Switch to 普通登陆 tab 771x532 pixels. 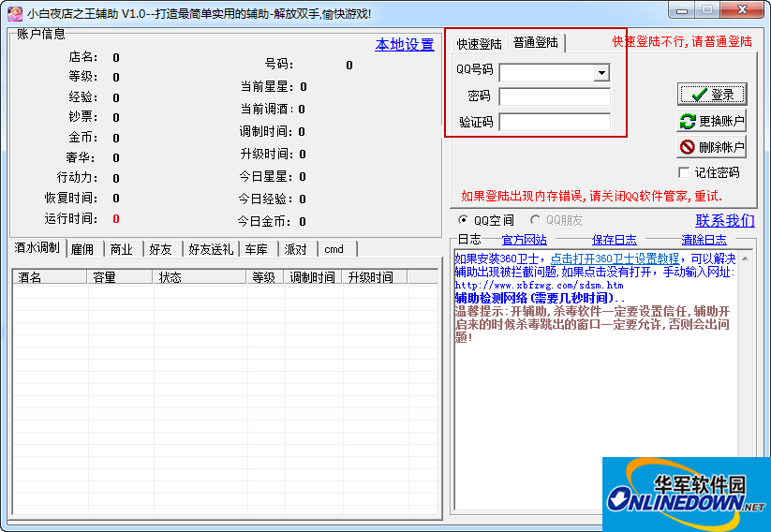click(536, 42)
